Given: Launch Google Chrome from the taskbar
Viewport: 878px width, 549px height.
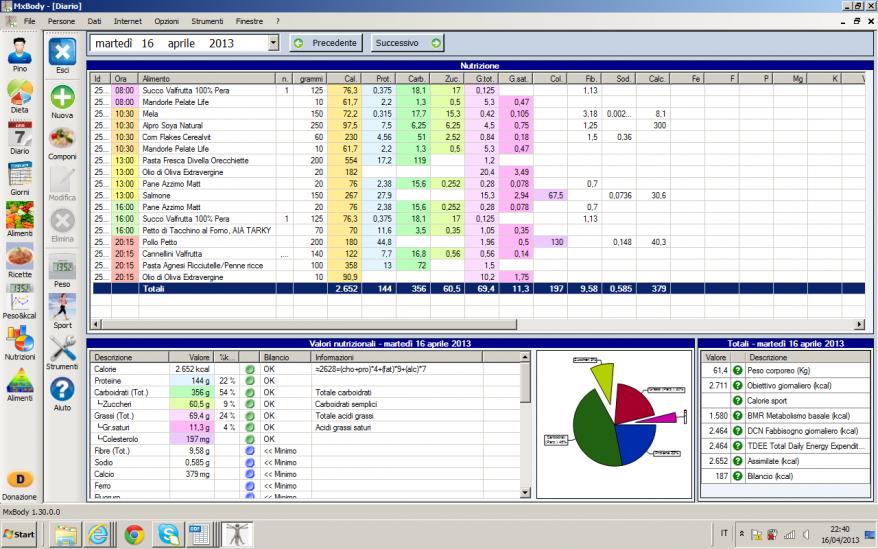Looking at the screenshot, I should tap(133, 534).
